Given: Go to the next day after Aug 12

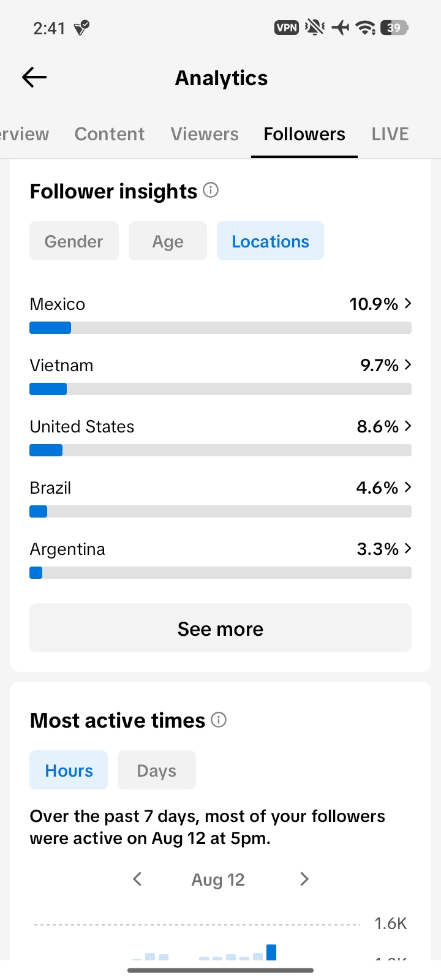Looking at the screenshot, I should click(304, 880).
